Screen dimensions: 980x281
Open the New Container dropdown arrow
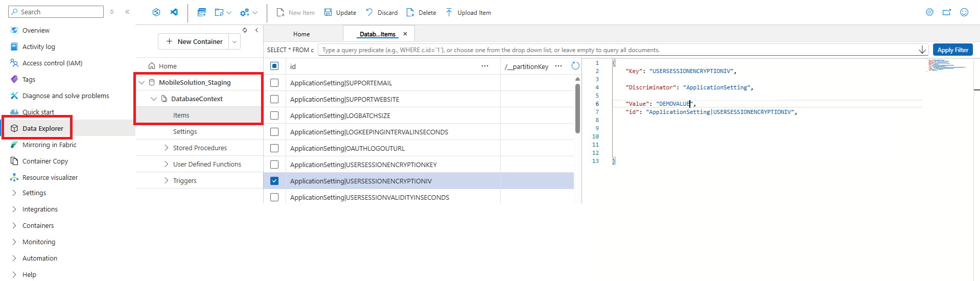pyautogui.click(x=235, y=41)
